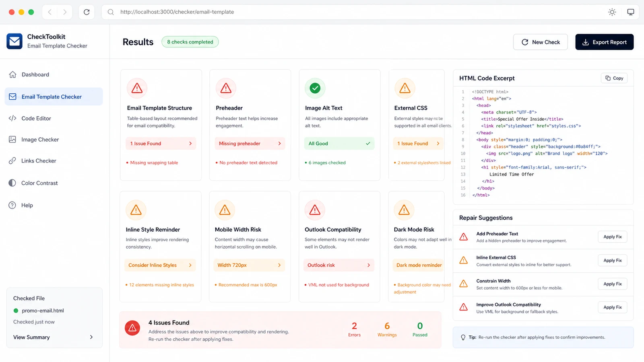Screen dimensions: 644x362
Task: Reload the page with refresh icon
Action: 87,12
